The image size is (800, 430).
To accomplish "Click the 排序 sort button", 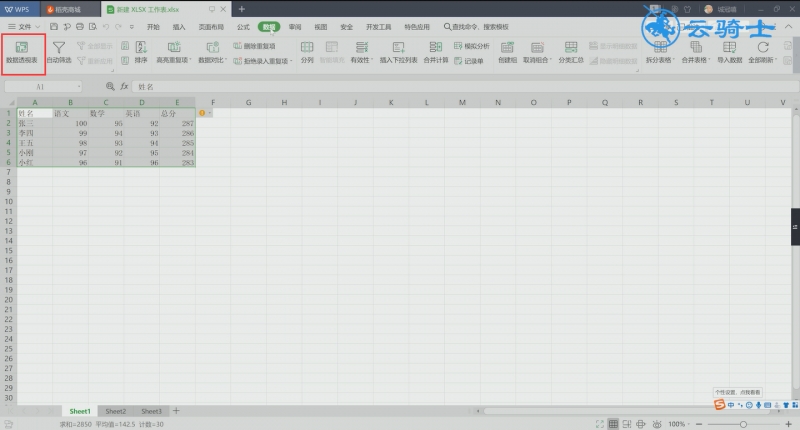I will [141, 53].
